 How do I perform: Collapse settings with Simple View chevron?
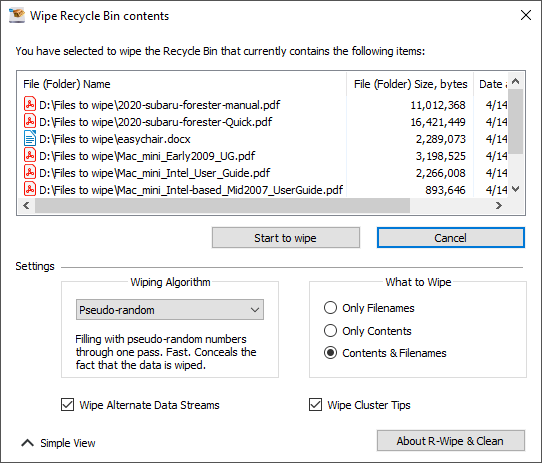click(27, 443)
